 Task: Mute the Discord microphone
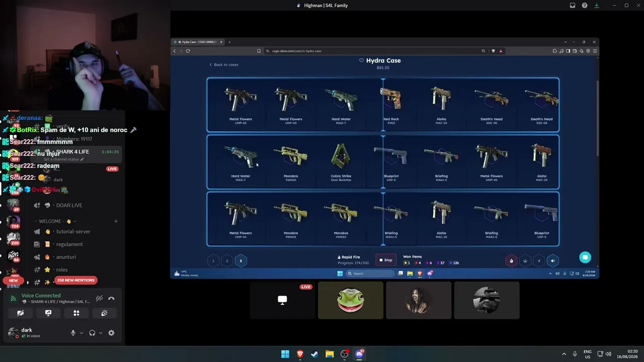click(x=73, y=333)
